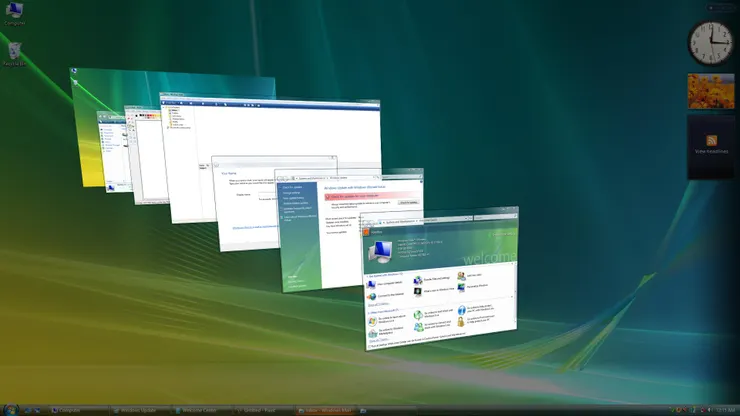Open What's new in Windows Vista item
This screenshot has height=416, width=740.
coord(434,291)
